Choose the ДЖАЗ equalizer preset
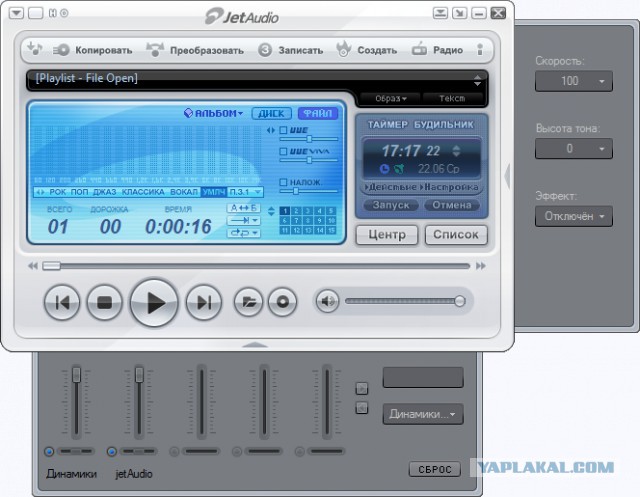The width and height of the screenshot is (640, 497). (104, 192)
